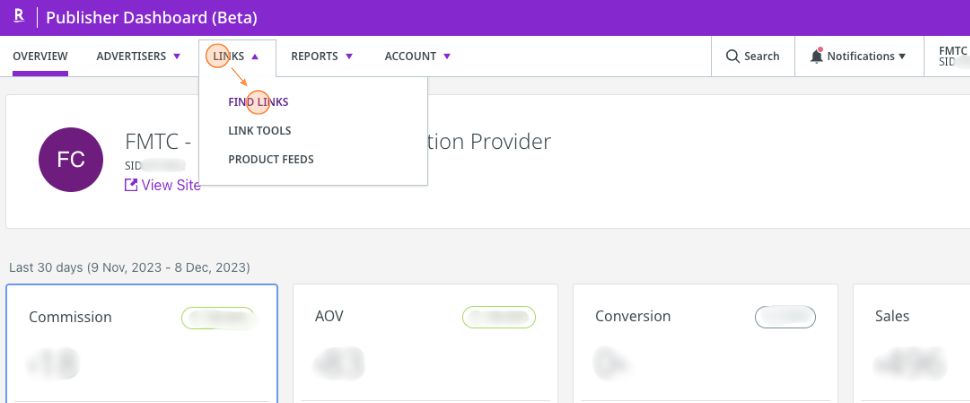
Task: Open Product Feeds menu entry
Action: pos(270,160)
